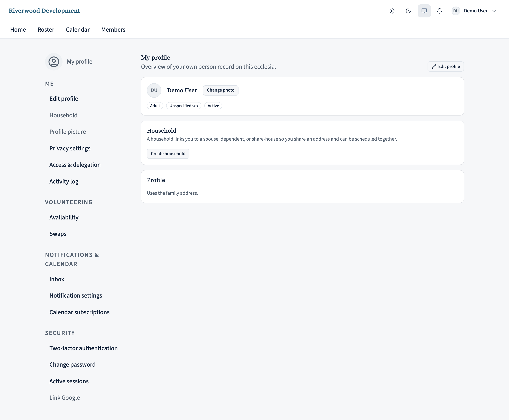Click the Create household button
The width and height of the screenshot is (509, 420).
point(168,154)
